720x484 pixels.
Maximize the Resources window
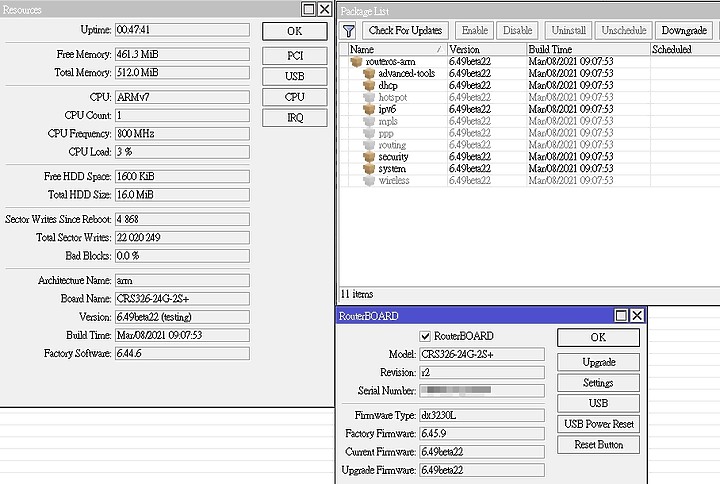(309, 9)
